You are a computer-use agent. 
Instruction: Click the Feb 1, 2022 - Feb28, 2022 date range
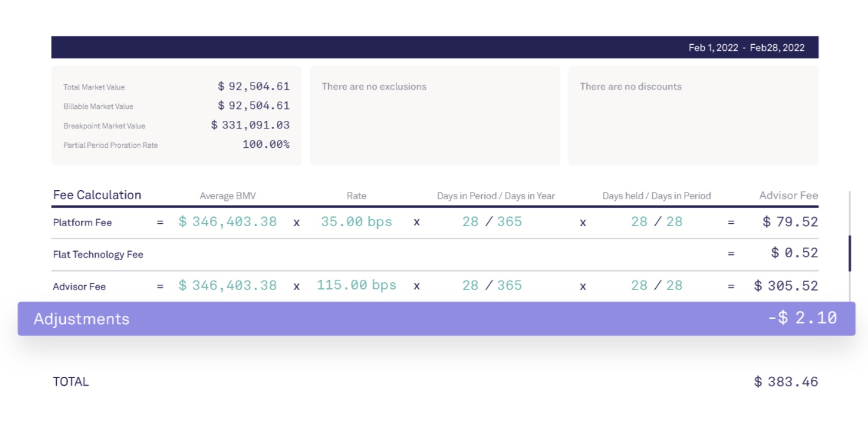(x=746, y=48)
